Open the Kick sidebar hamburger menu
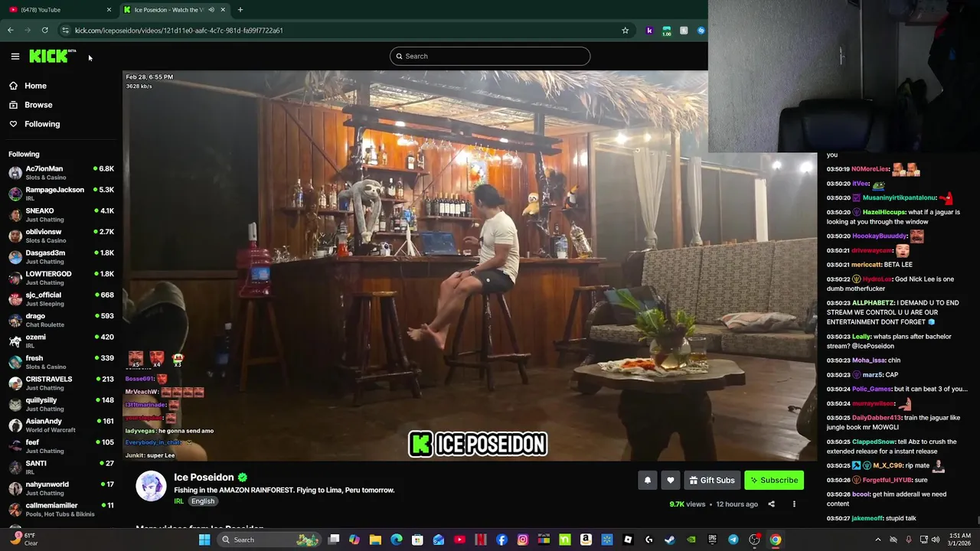980x551 pixels. coord(15,56)
